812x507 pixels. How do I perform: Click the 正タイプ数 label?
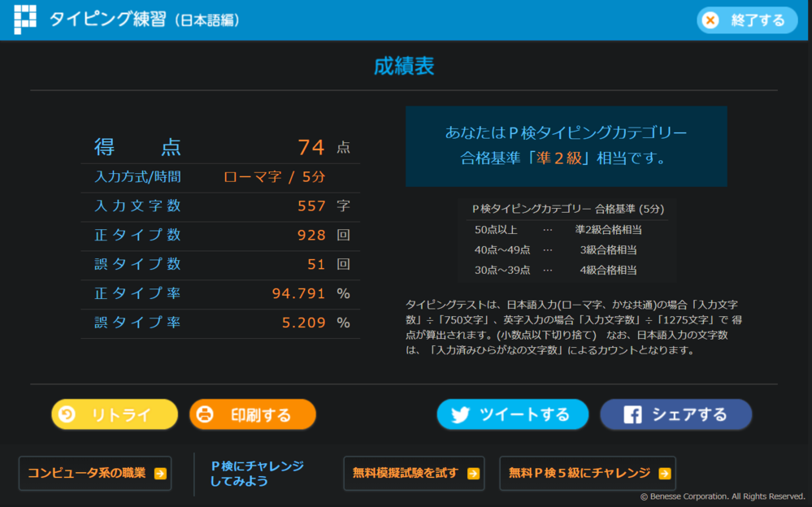point(137,235)
